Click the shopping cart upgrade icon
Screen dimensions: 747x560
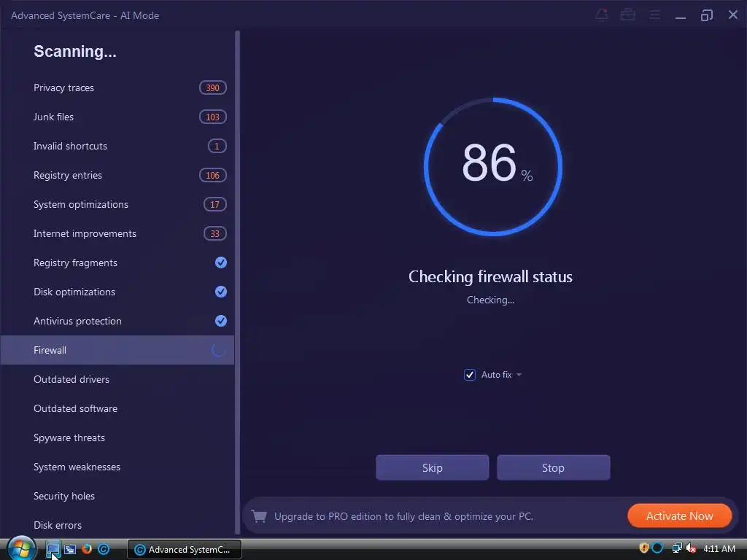coord(259,516)
